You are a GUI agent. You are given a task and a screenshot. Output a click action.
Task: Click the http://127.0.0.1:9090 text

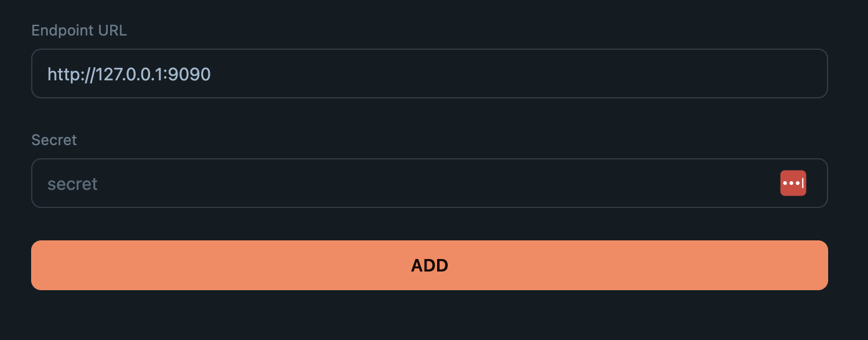point(129,75)
